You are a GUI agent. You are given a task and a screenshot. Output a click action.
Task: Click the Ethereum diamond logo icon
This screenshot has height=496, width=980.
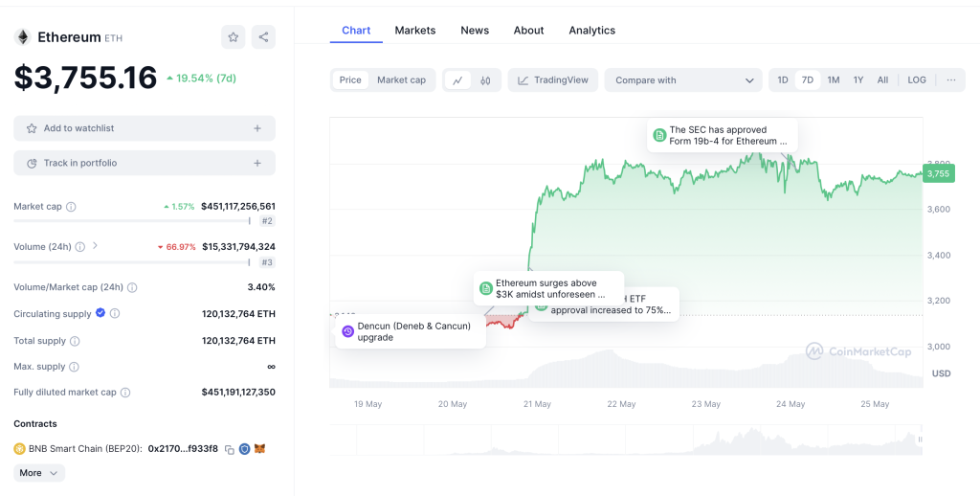[23, 37]
